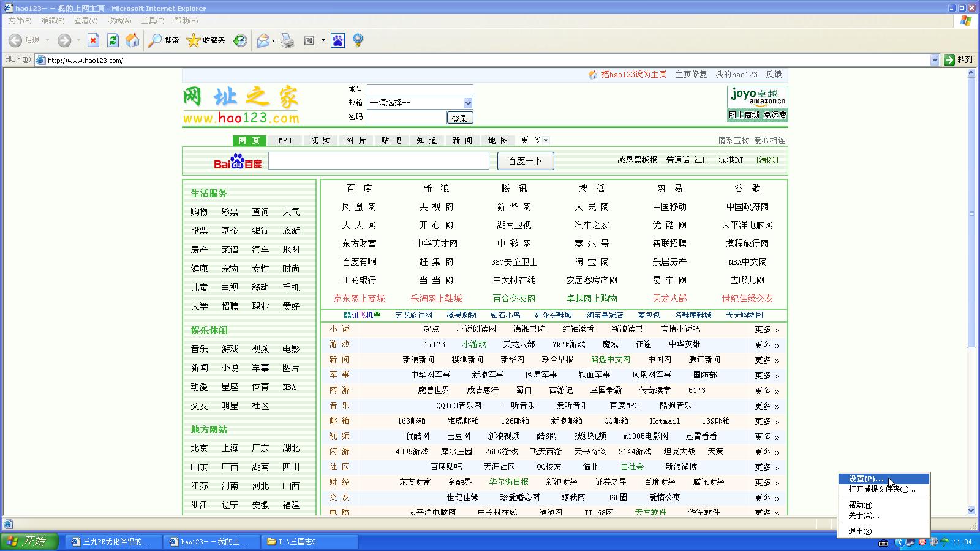980x551 pixels.
Task: Click the 登录 login button
Action: click(460, 118)
